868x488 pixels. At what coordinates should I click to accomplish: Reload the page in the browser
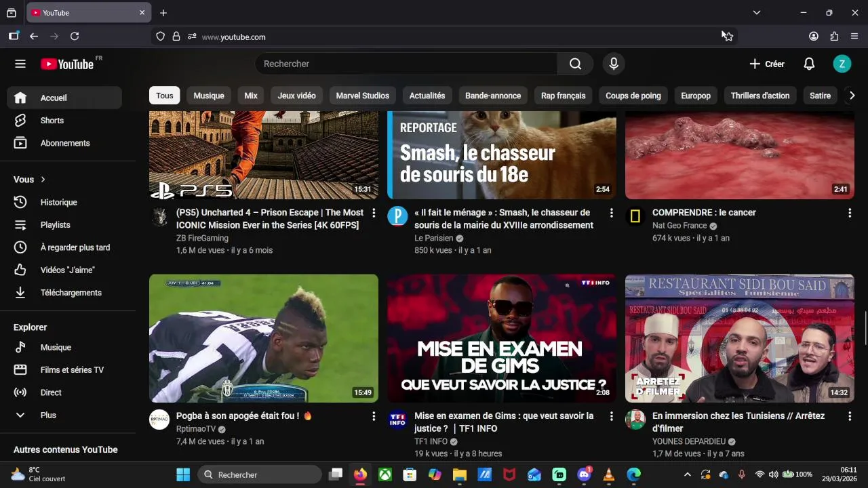point(75,37)
